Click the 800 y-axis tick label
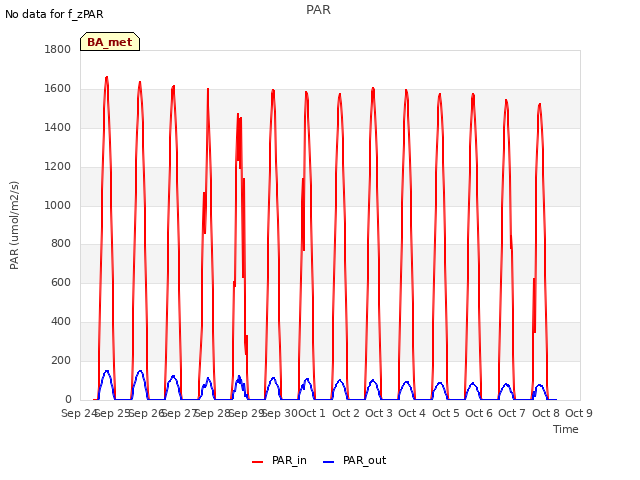Viewport: 640px width, 480px height. (61, 244)
